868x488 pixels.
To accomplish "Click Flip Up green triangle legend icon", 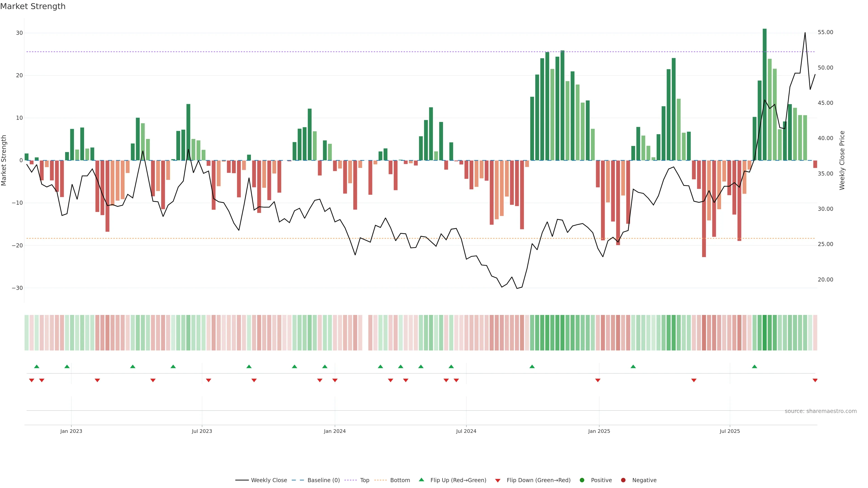I will 421,480.
